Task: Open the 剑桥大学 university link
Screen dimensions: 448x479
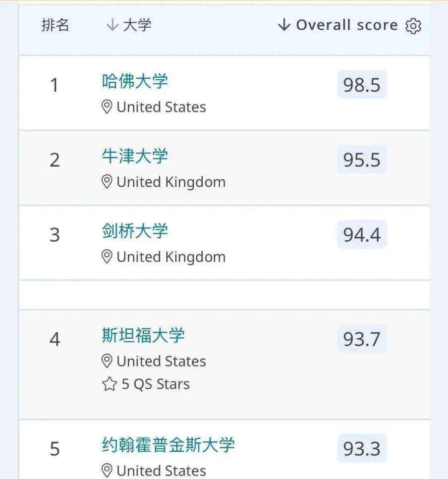Action: click(x=135, y=231)
